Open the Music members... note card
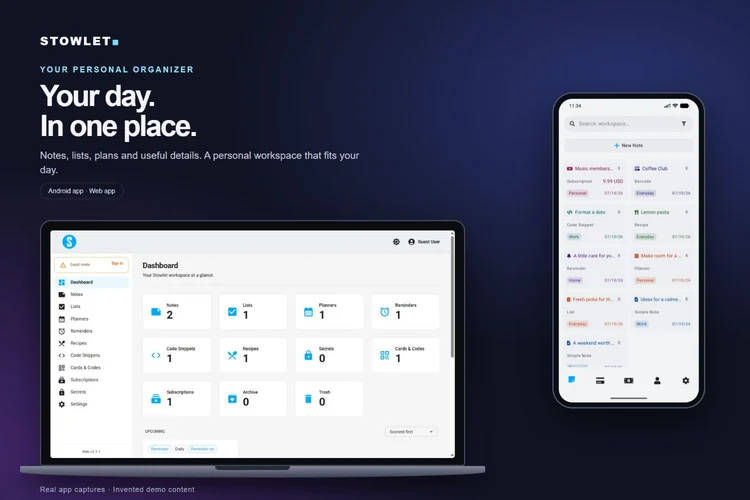The image size is (750, 500). click(x=595, y=181)
